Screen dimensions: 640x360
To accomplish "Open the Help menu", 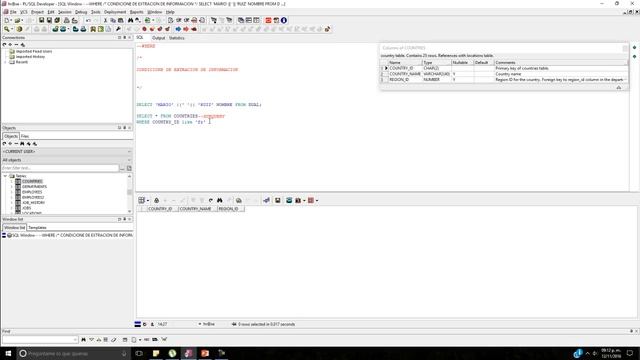I will 170,12.
